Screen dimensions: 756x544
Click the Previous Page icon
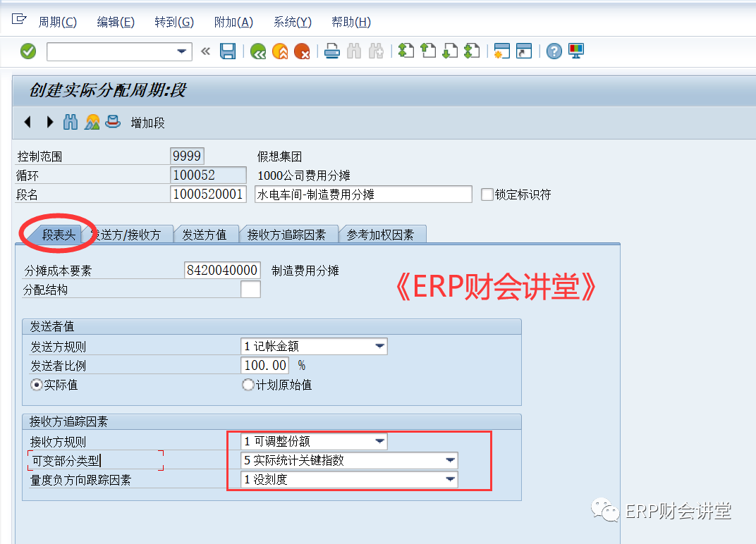click(428, 51)
